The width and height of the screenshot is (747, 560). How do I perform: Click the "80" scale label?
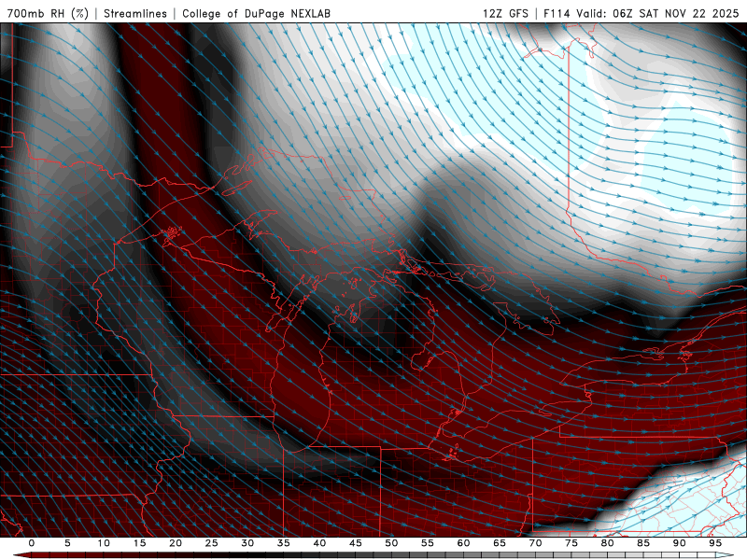click(608, 543)
